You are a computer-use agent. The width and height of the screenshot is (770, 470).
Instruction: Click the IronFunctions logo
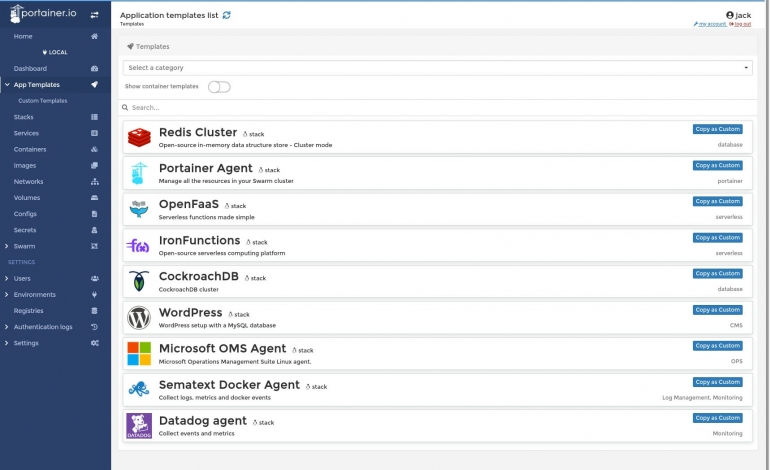pos(138,246)
